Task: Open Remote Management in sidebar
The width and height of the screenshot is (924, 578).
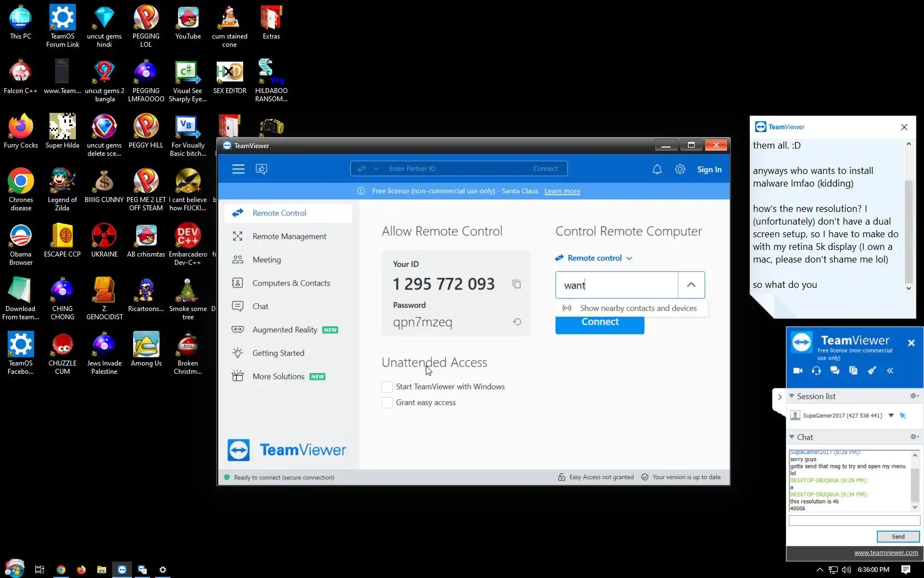Action: 288,236
